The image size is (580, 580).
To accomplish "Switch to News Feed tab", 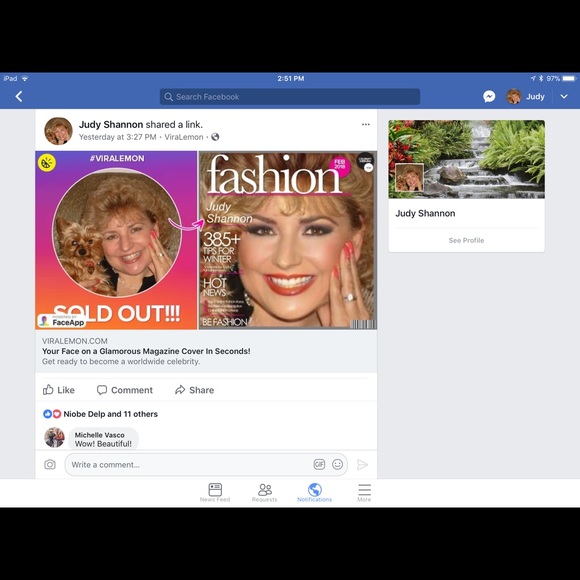I will tap(215, 493).
